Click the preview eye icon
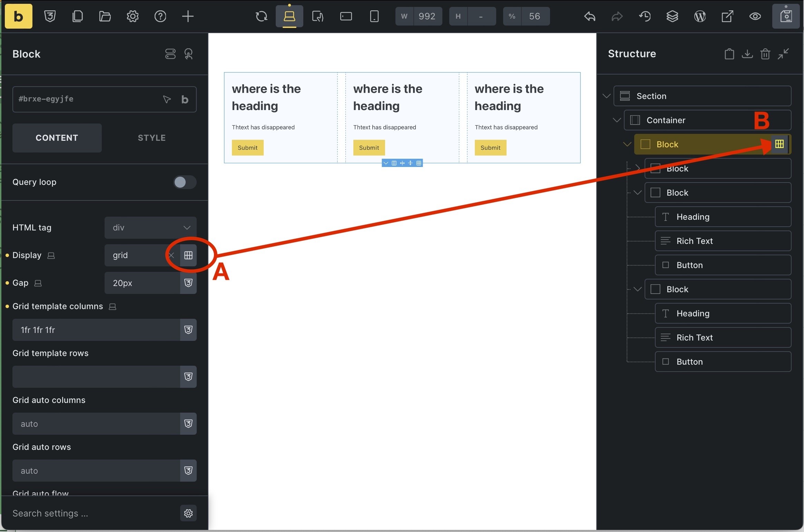 tap(755, 16)
